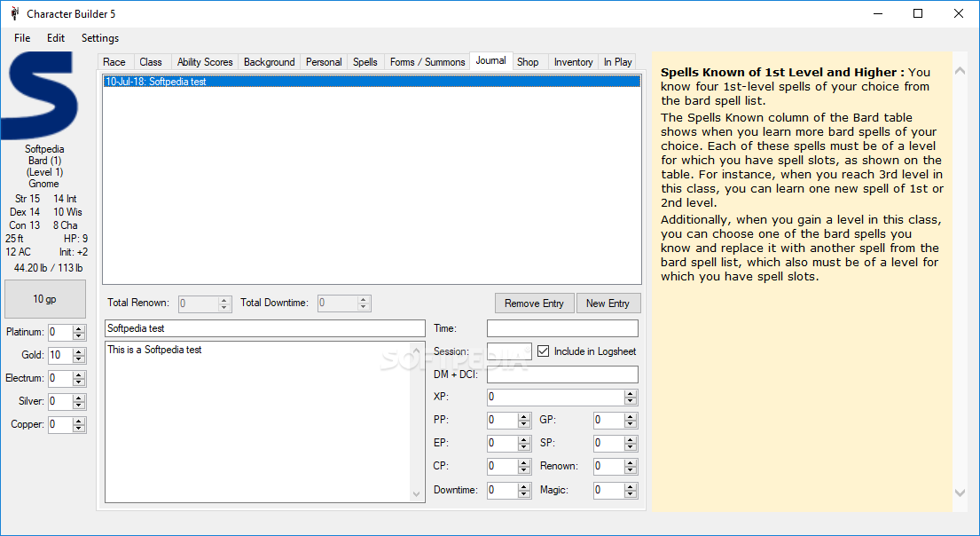Increase the Magic value in journal entry
The width and height of the screenshot is (980, 536).
click(631, 487)
